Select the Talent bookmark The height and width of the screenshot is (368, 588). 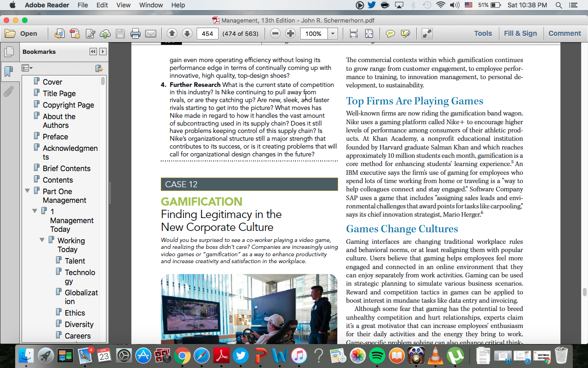point(75,261)
